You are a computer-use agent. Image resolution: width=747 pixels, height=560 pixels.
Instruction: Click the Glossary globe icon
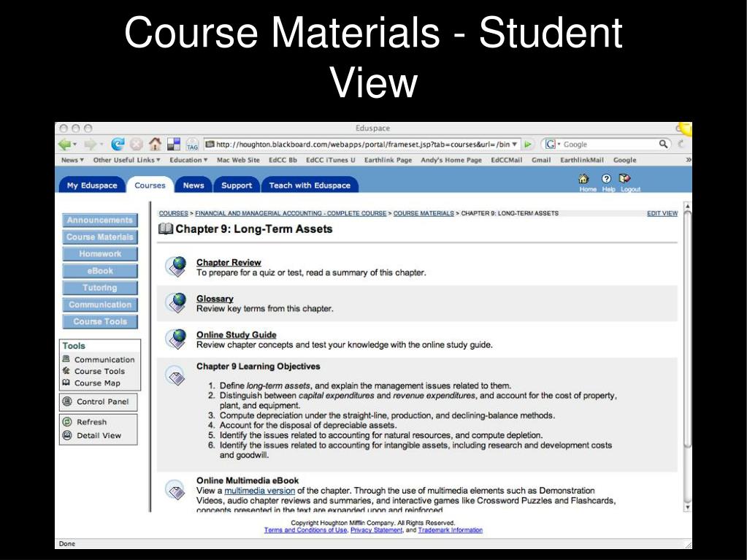176,303
